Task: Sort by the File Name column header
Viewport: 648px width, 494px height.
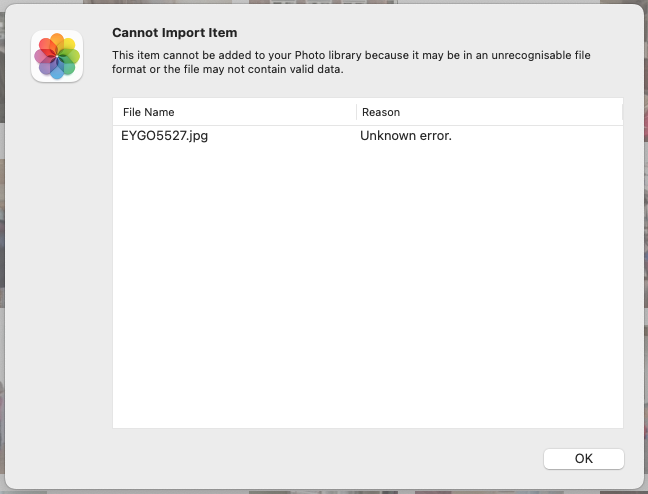Action: click(x=149, y=112)
